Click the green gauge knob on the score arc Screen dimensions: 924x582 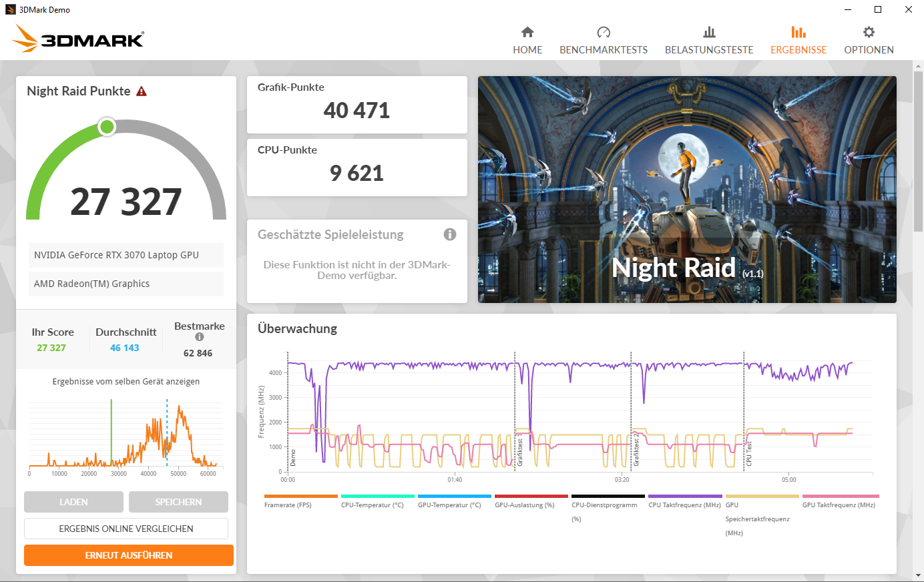tap(107, 127)
